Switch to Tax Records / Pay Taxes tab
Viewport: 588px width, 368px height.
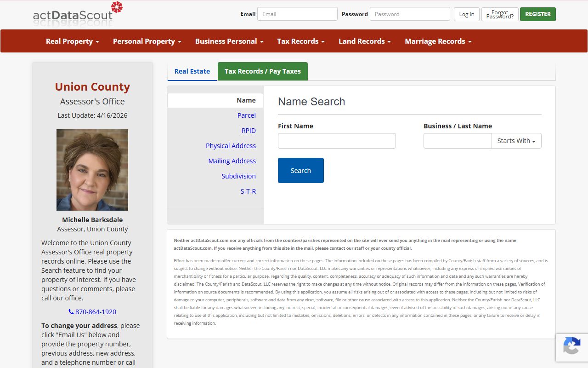(x=263, y=71)
